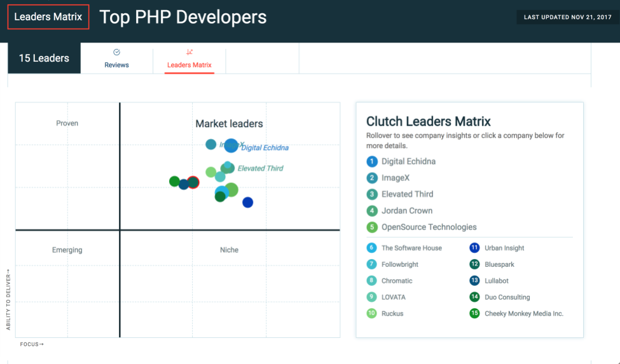Click the Leaders Matrix chart icon
620x364 pixels.
point(189,52)
